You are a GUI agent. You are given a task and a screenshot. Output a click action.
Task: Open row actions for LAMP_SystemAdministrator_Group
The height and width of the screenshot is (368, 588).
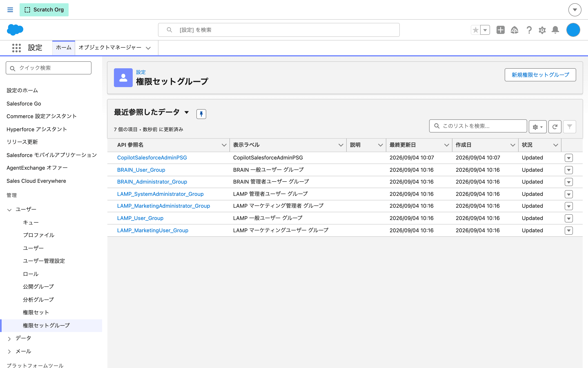[569, 194]
